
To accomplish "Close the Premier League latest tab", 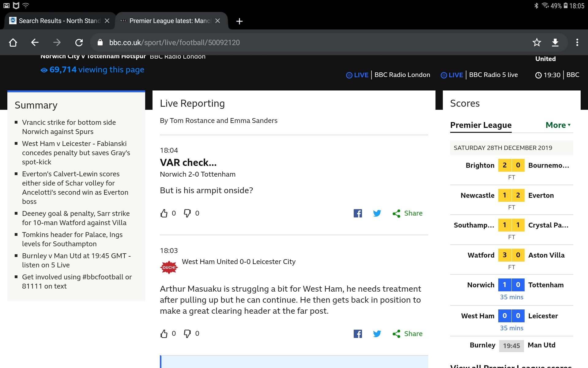I will tap(217, 21).
